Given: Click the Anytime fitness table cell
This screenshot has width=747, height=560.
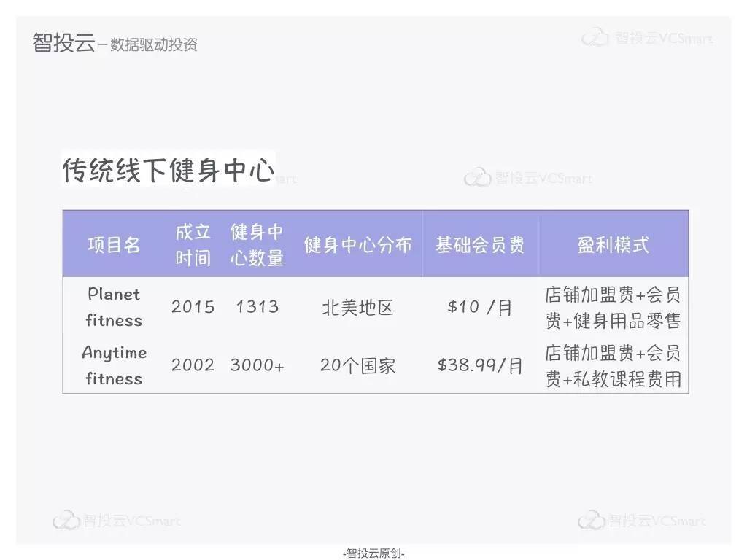Looking at the screenshot, I should [x=113, y=365].
